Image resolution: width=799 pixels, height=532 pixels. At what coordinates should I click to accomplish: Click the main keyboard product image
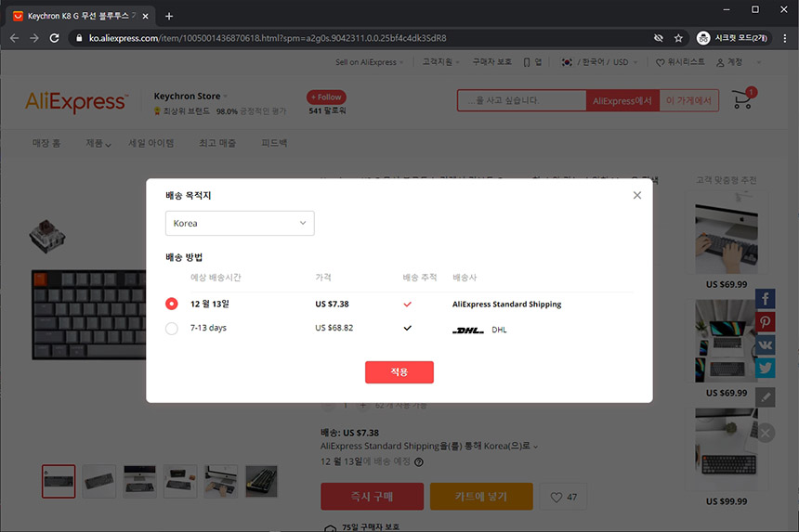[x=89, y=315]
